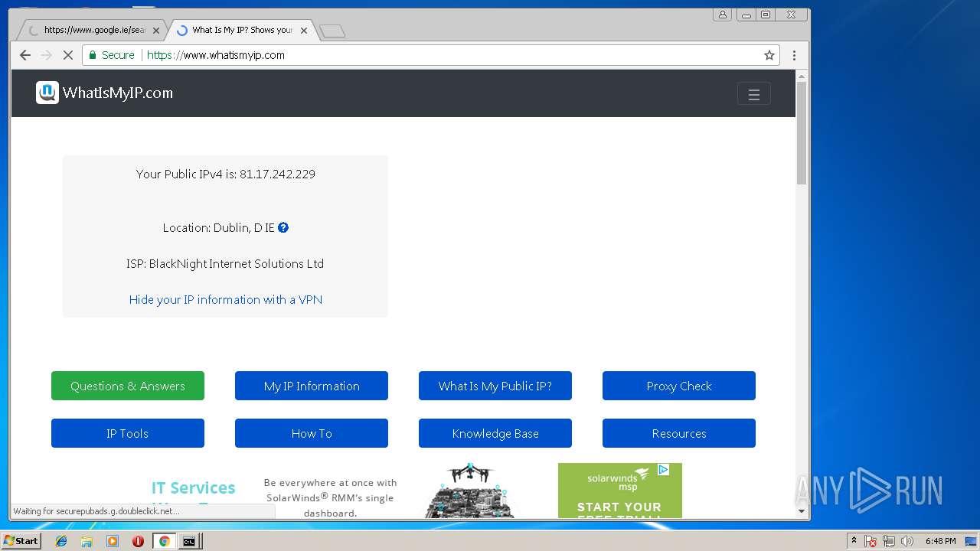Click the Show Desktop button
Image resolution: width=980 pixels, height=551 pixels.
pos(971,541)
